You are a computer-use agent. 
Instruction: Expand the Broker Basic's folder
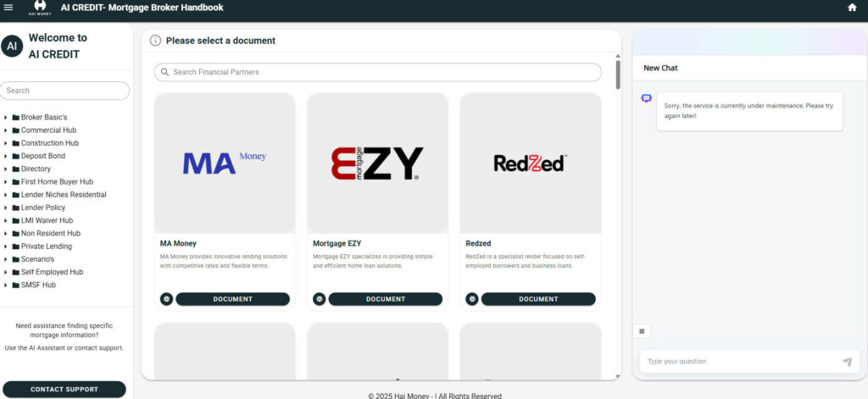(6, 117)
